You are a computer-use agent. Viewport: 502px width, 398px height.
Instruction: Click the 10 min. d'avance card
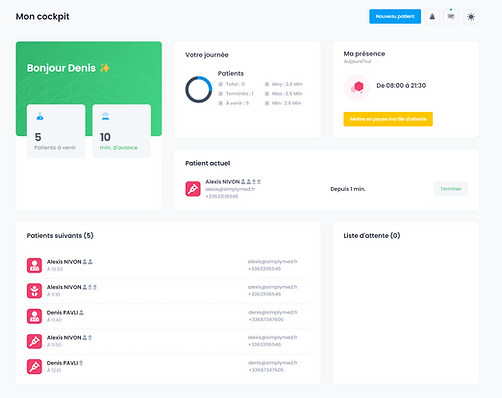[122, 131]
